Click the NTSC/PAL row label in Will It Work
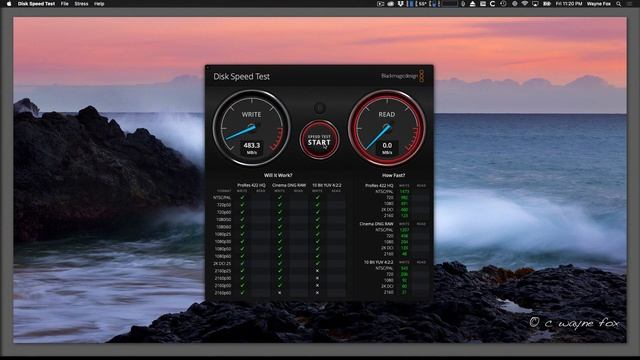 point(222,198)
